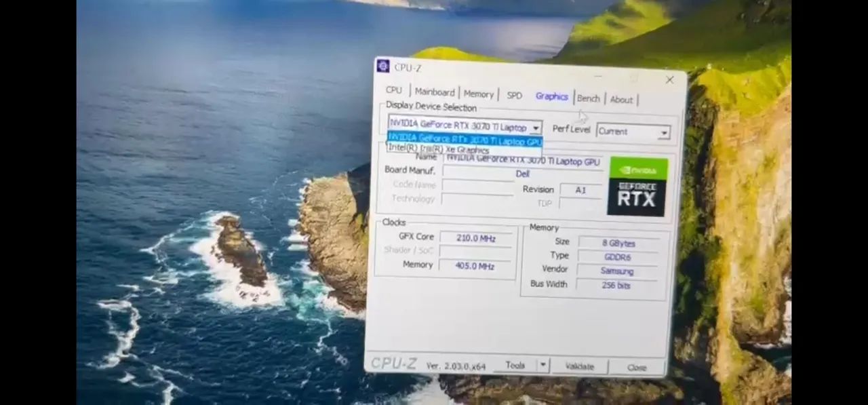Click the Revision A1 value
This screenshot has width=868, height=405.
coord(580,190)
